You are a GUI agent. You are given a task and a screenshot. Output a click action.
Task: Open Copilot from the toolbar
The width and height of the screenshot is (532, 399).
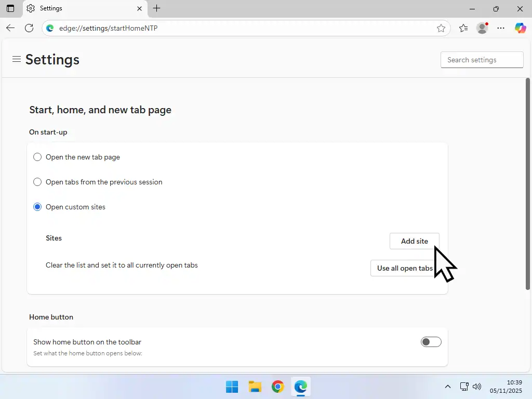click(520, 28)
